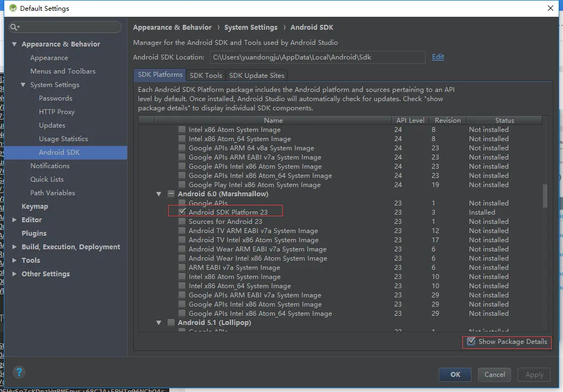Open the Appearance settings page
The height and width of the screenshot is (392, 563).
pos(49,58)
